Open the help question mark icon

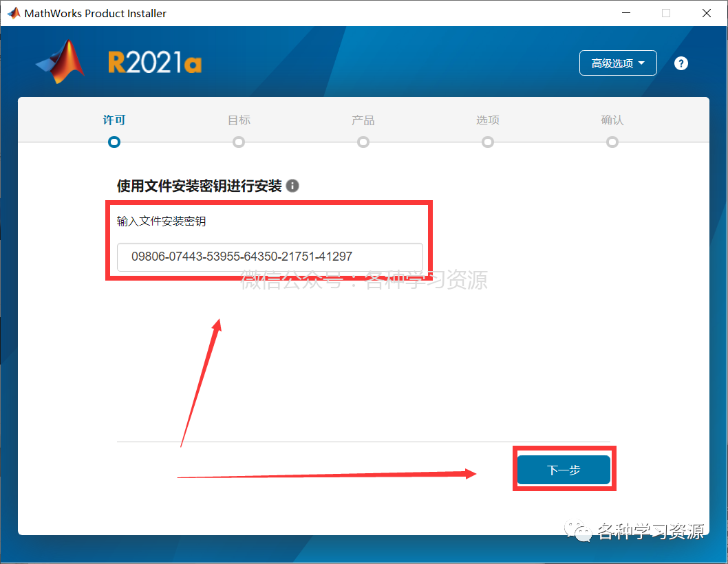[681, 63]
